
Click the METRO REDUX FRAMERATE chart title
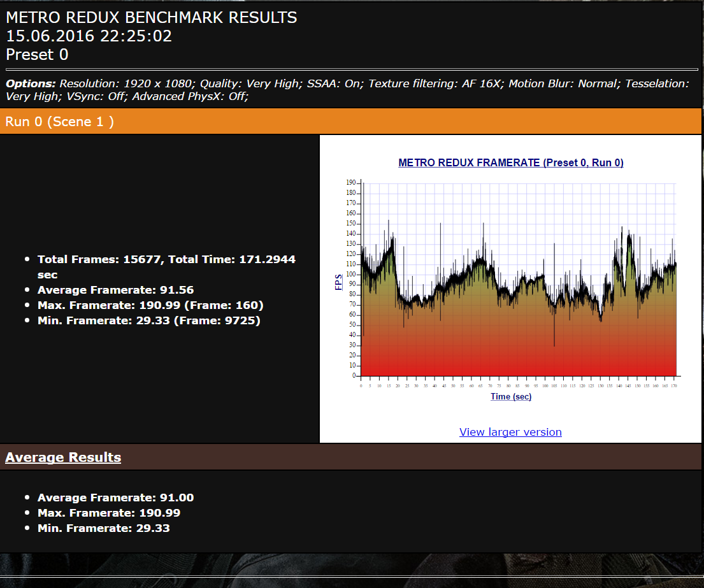coord(510,162)
